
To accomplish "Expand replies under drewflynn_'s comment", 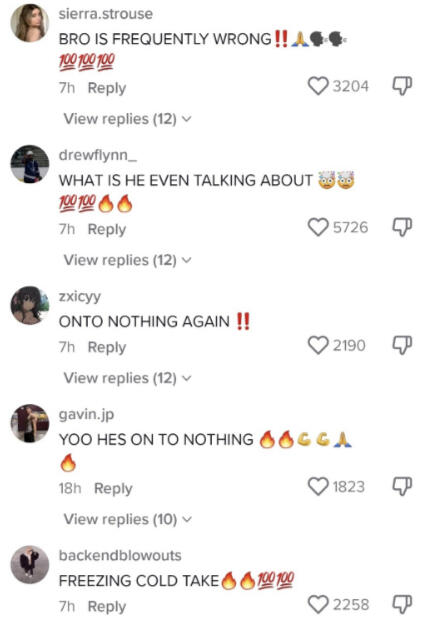I will [128, 260].
